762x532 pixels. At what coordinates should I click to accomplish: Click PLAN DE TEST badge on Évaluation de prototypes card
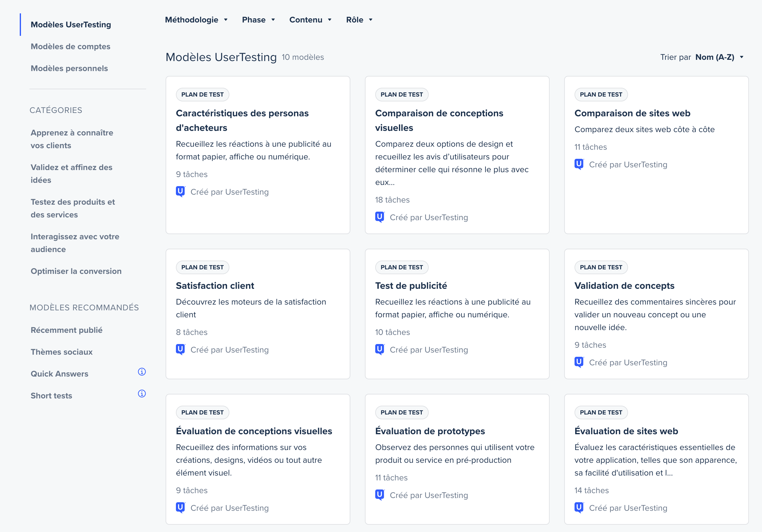coord(402,413)
